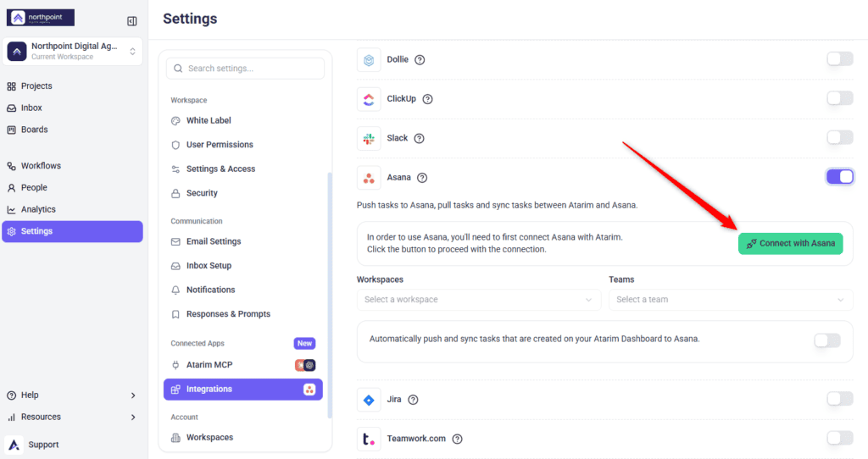Click the search magnifier icon
868x459 pixels.
(x=178, y=69)
